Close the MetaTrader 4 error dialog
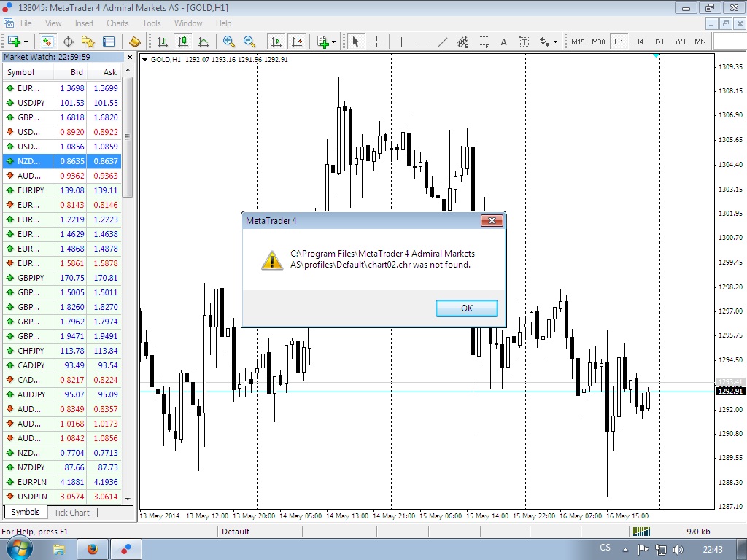The width and height of the screenshot is (747, 560). 492,220
